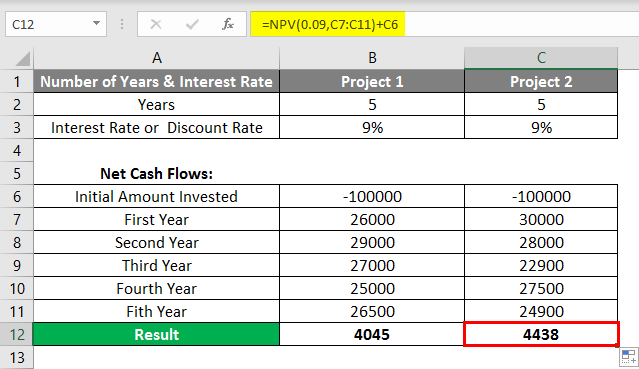Select cell with value 30000
The image size is (639, 369).
pyautogui.click(x=541, y=219)
